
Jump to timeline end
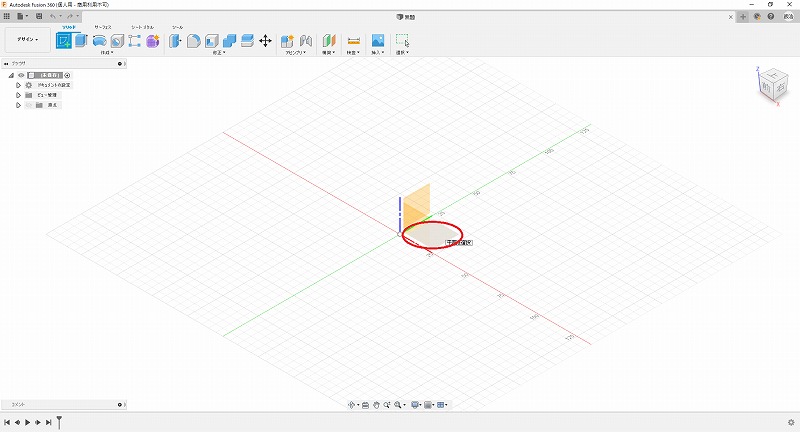48,422
